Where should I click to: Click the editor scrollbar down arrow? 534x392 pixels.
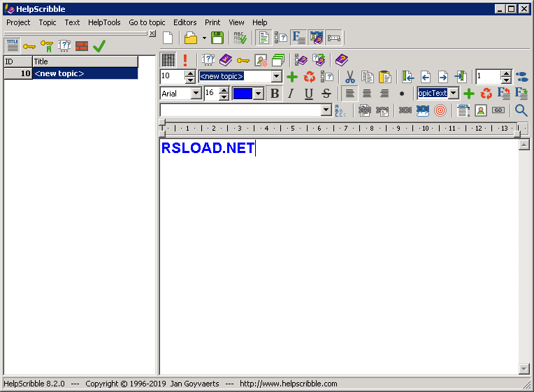coord(524,368)
